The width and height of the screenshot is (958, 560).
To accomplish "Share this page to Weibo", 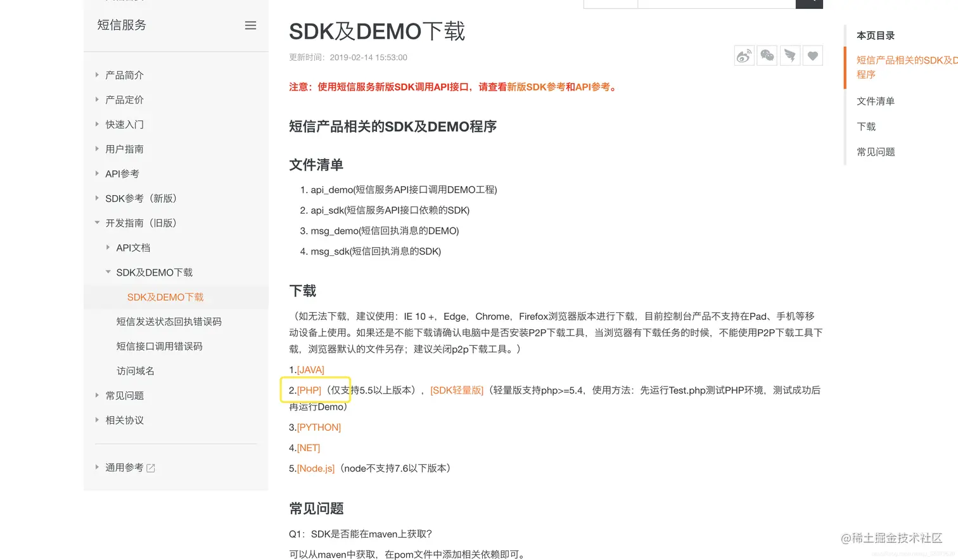I will pos(744,55).
